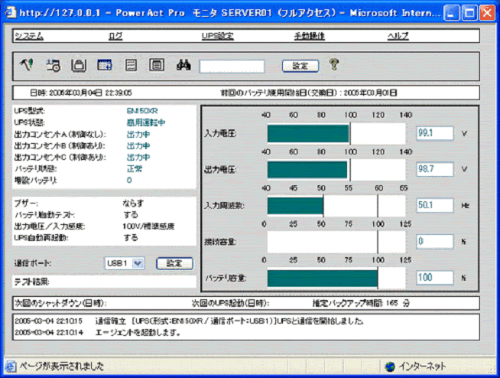500x378 pixels.
Task: Click the battery capacity value field showing 100
Action: tap(435, 277)
